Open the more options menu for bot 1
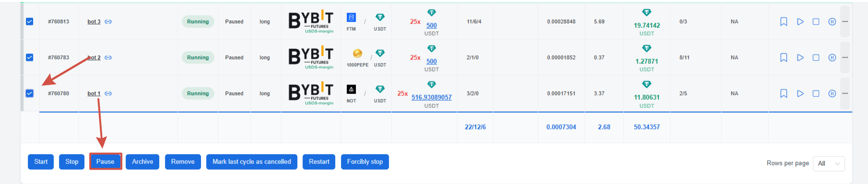868x184 pixels. [x=845, y=93]
